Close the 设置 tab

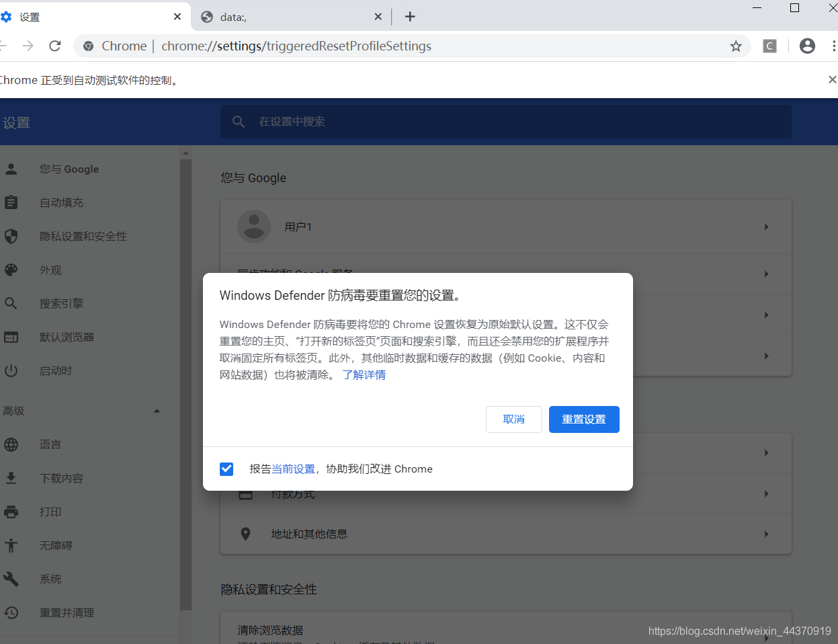[177, 17]
